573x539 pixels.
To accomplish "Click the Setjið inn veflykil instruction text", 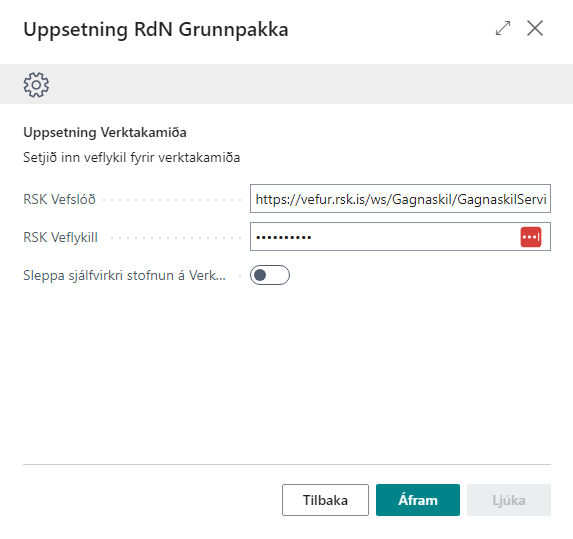I will tap(132, 157).
